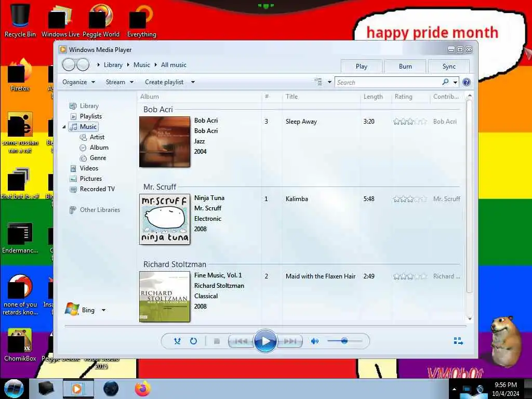Image resolution: width=532 pixels, height=399 pixels.
Task: Click the Ninja Tuna album cover
Action: (165, 219)
